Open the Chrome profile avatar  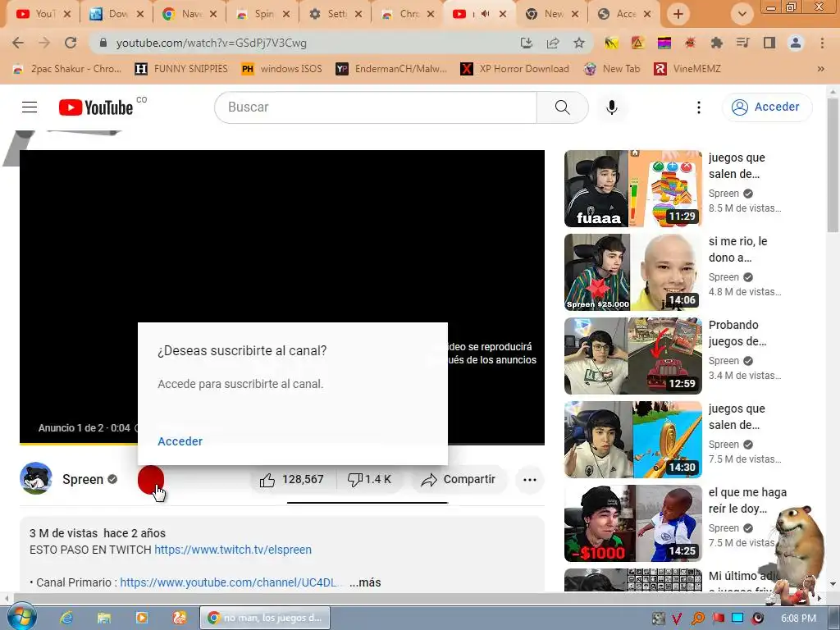(796, 43)
